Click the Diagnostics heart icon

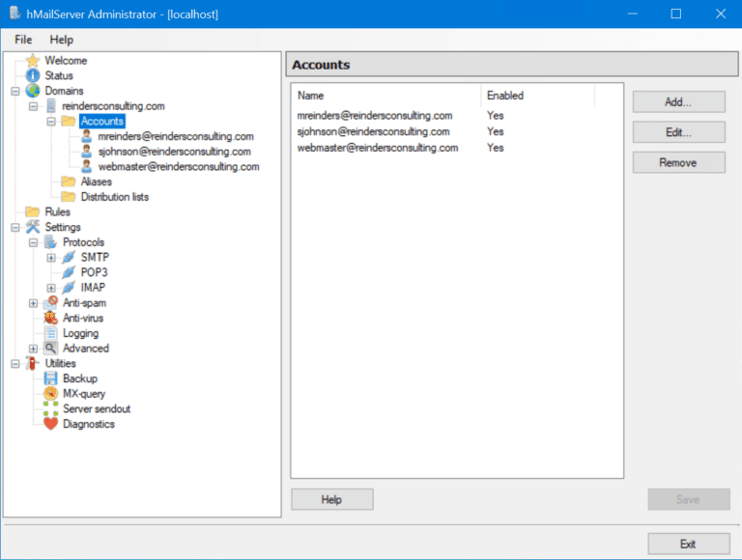click(x=50, y=424)
